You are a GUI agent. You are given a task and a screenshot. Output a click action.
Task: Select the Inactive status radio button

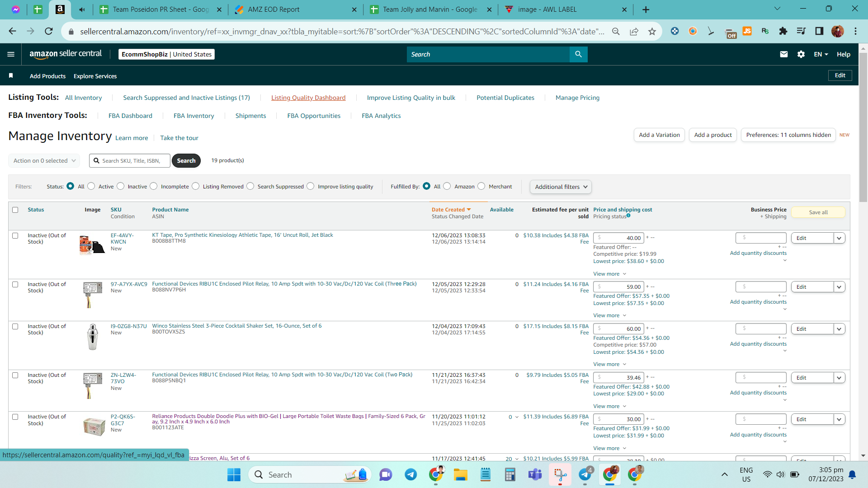coord(121,186)
